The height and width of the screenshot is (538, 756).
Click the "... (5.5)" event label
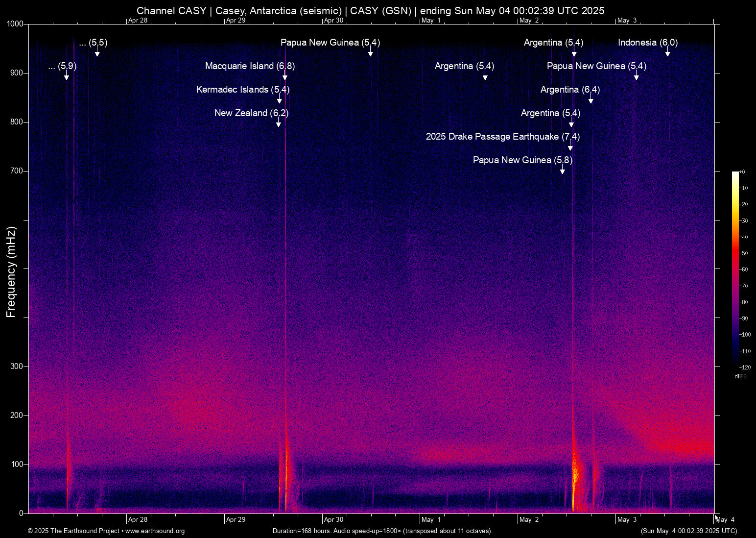tap(93, 43)
